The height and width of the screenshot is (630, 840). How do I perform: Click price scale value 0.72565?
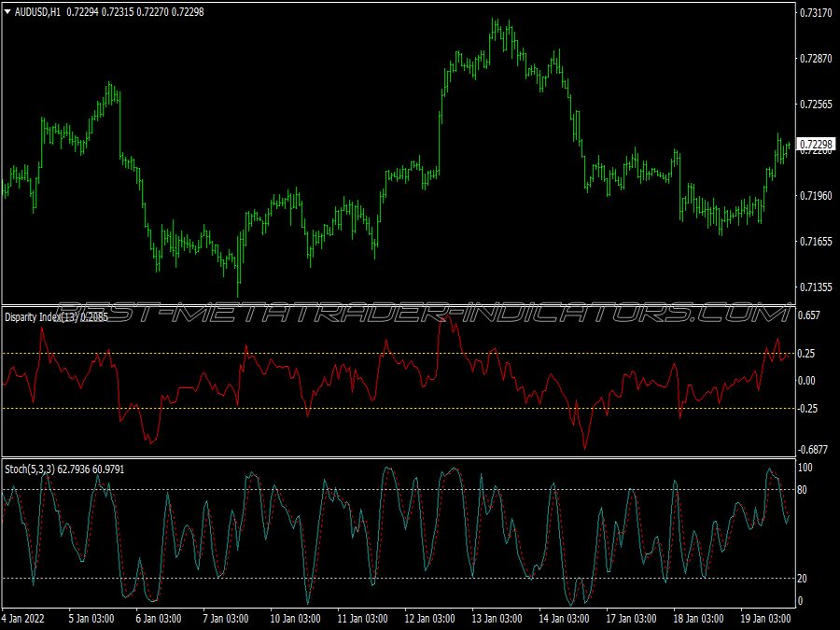(x=816, y=105)
